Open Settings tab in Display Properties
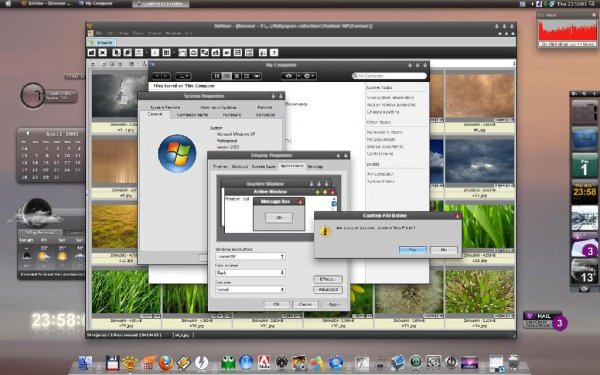 [x=315, y=167]
